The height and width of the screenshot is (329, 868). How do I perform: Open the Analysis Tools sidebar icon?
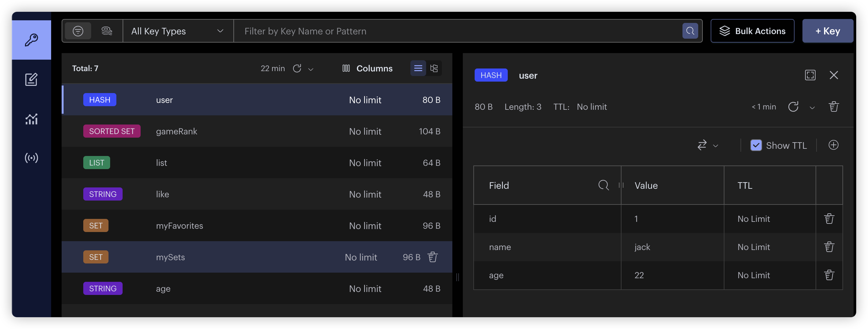31,119
